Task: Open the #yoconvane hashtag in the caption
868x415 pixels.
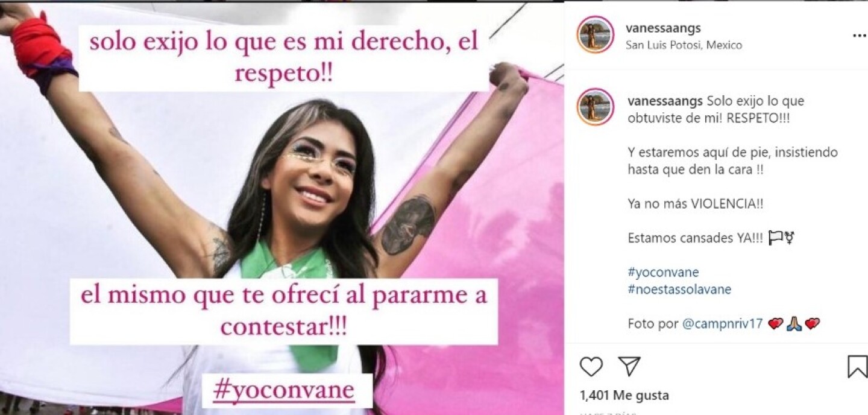Action: [x=663, y=272]
